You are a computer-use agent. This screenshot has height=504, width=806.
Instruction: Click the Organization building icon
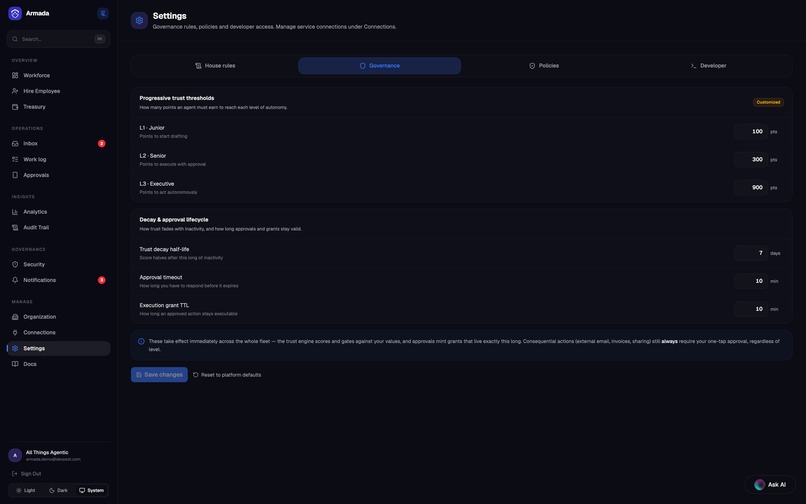tap(15, 317)
